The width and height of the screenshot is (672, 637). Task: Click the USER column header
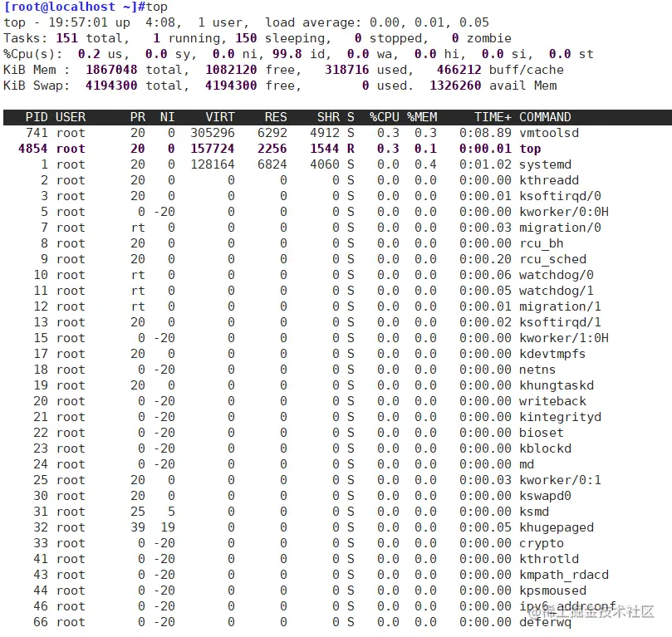71,117
